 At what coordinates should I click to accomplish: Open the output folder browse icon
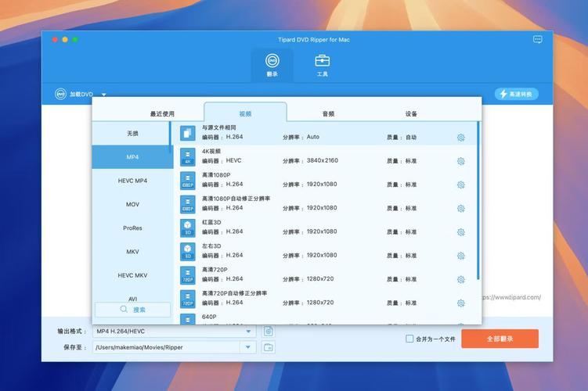coord(268,347)
